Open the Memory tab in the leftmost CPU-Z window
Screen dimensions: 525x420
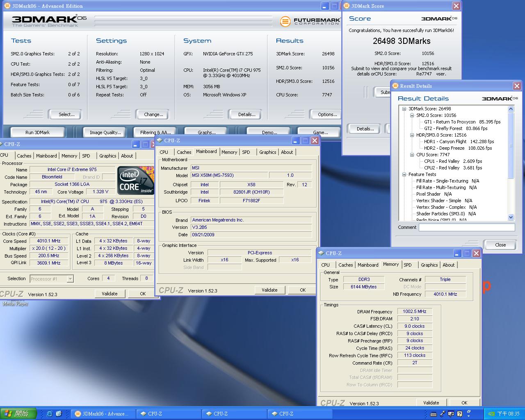click(69, 155)
